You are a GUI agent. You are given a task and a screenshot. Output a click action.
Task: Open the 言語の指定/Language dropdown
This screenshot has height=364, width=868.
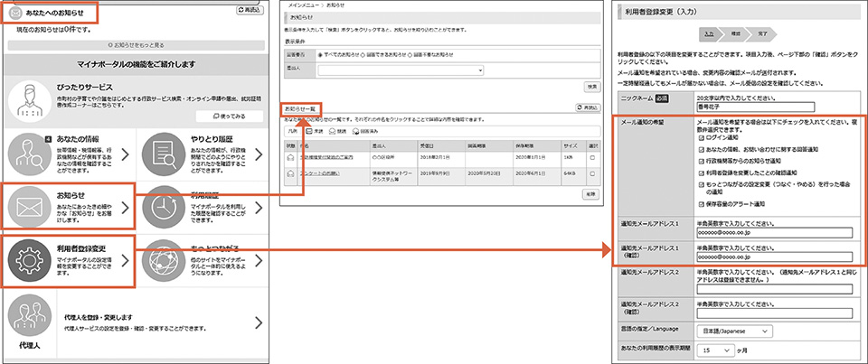[x=734, y=331]
